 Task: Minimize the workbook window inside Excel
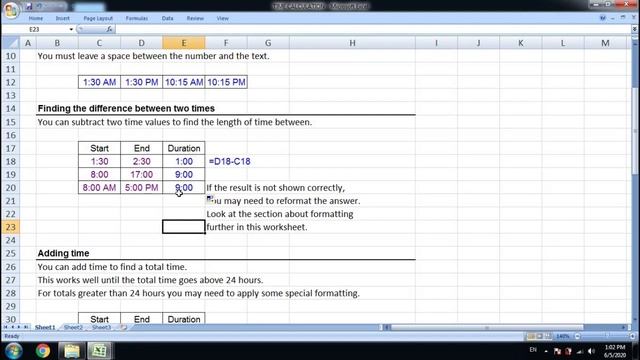(613, 18)
